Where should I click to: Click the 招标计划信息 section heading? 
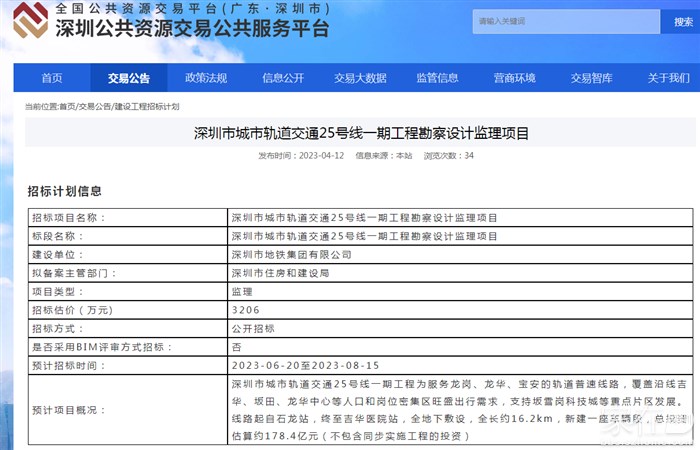(64, 190)
